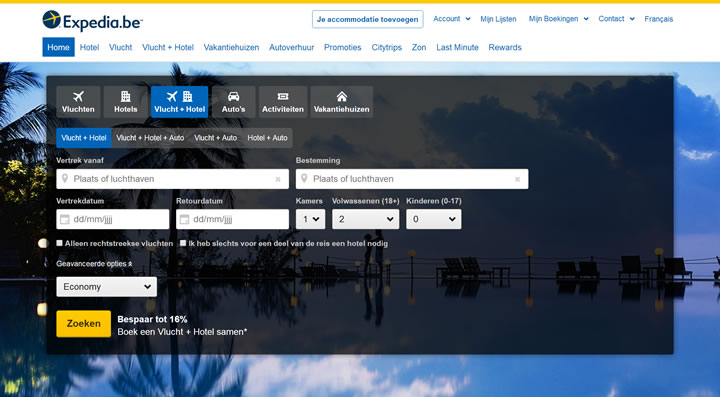Click the Expedia.be logo
Image resolution: width=720 pixels, height=397 pixels.
92,21
